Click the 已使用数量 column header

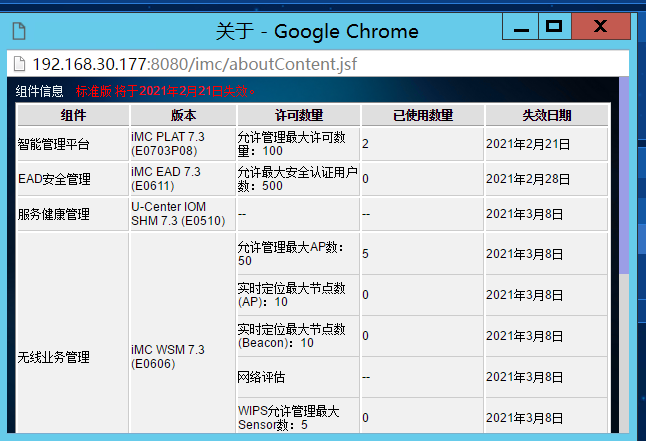[x=423, y=115]
